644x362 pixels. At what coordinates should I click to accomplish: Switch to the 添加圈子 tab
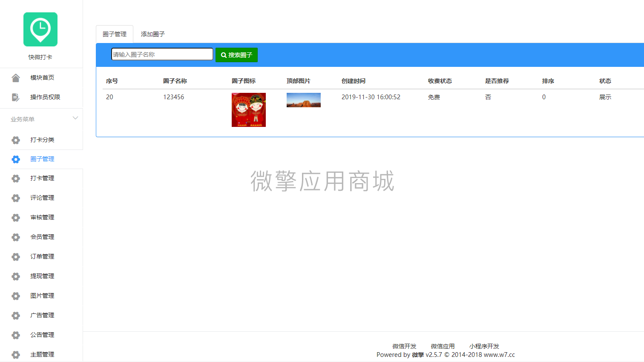(152, 34)
